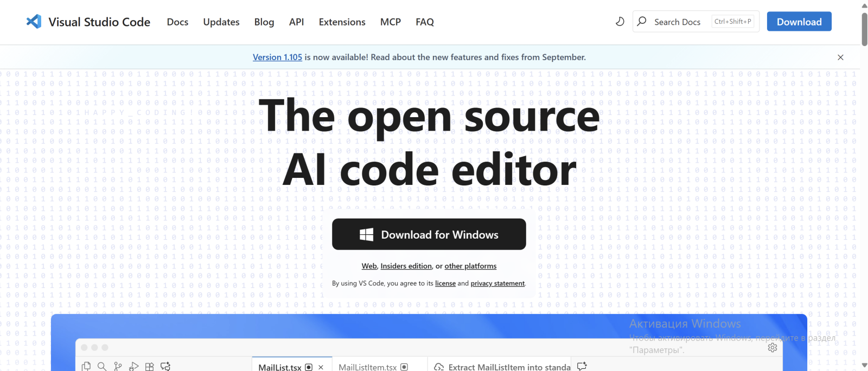Toggle the dark theme moon icon
868x371 pixels.
click(620, 22)
